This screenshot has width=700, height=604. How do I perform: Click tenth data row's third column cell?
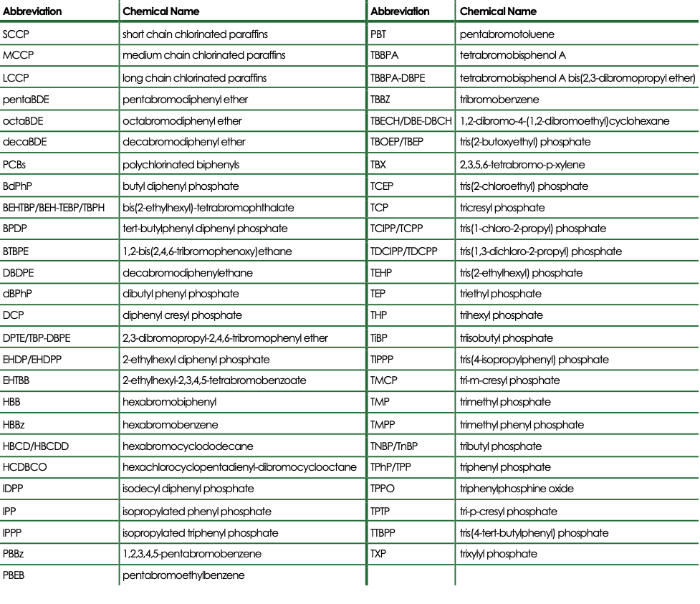(x=411, y=229)
